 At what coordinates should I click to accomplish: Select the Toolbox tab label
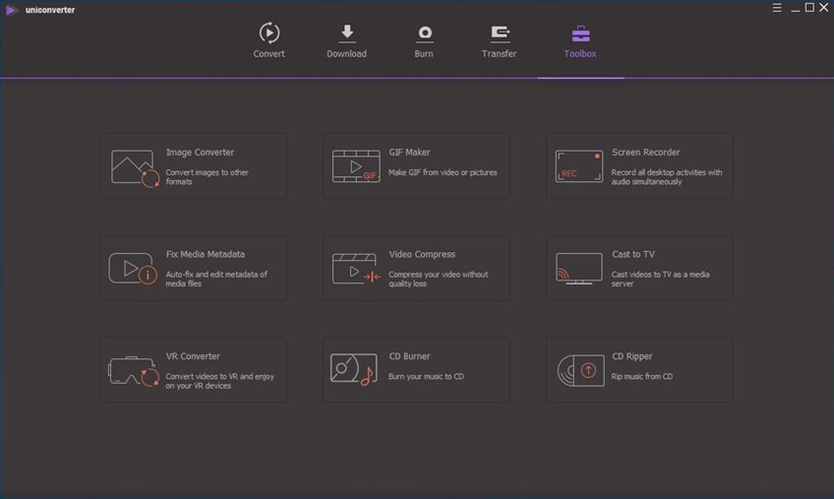pyautogui.click(x=580, y=54)
